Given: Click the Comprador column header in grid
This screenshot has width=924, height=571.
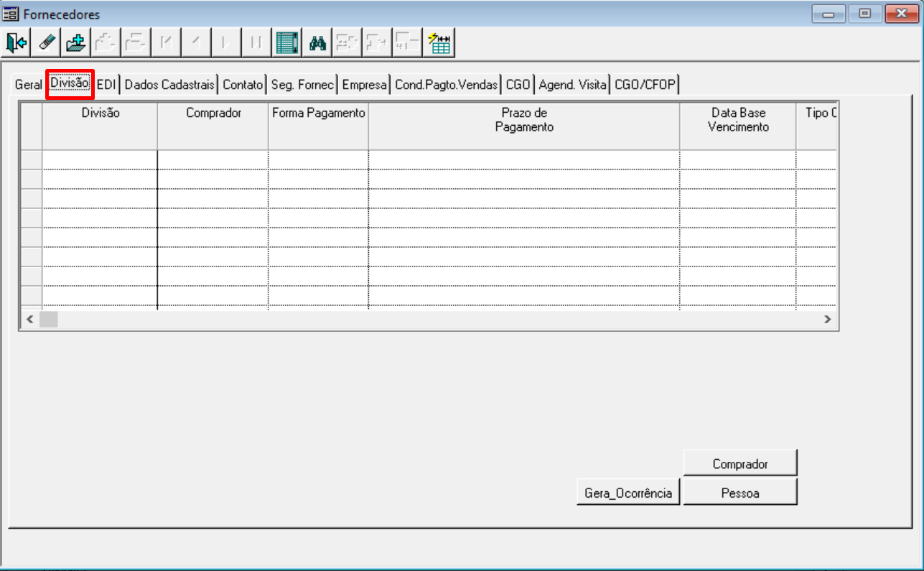Looking at the screenshot, I should (x=213, y=126).
